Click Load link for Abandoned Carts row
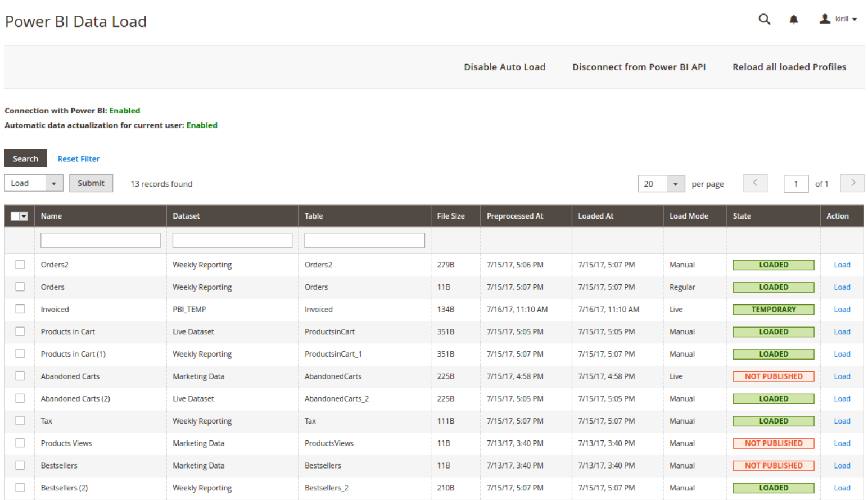868x500 pixels. click(x=842, y=376)
